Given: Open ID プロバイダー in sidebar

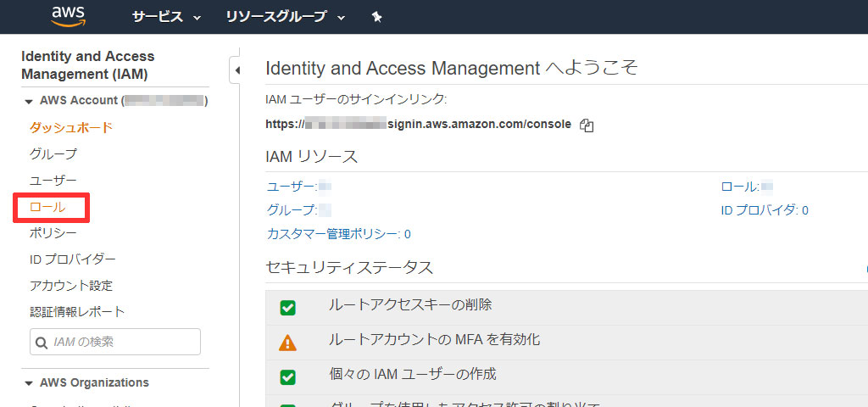Looking at the screenshot, I should 73,259.
